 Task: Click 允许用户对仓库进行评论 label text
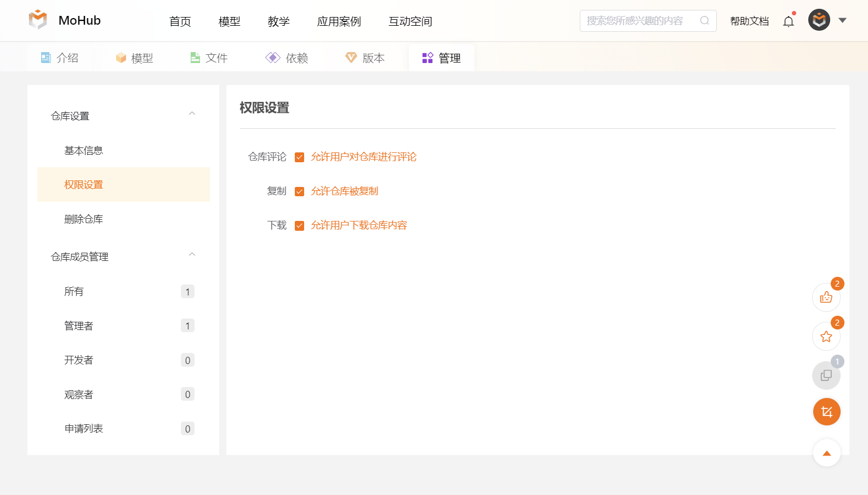[x=364, y=157]
